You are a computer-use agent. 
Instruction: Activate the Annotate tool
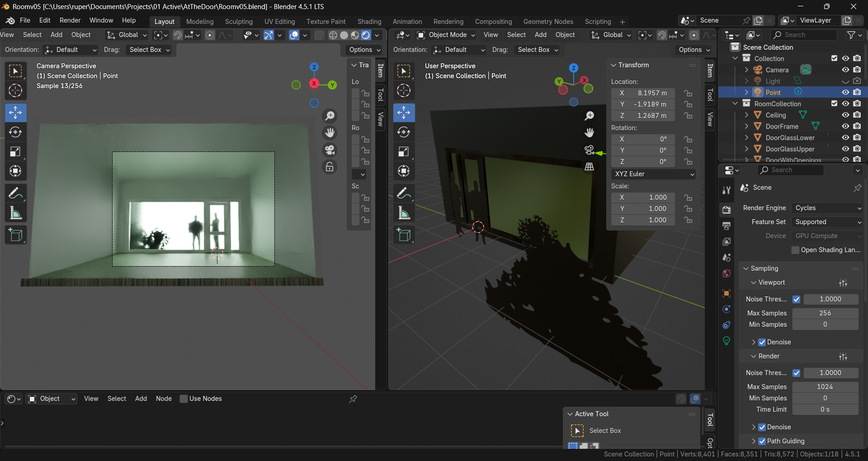click(x=15, y=193)
